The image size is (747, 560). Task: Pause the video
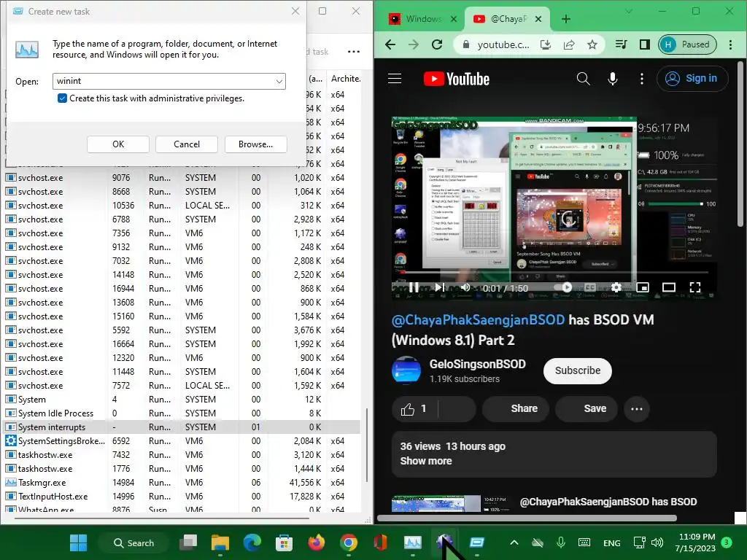click(414, 287)
